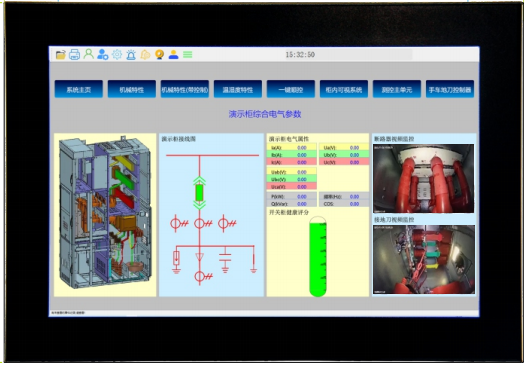Select 柜内可视系统 navigation button

344,89
